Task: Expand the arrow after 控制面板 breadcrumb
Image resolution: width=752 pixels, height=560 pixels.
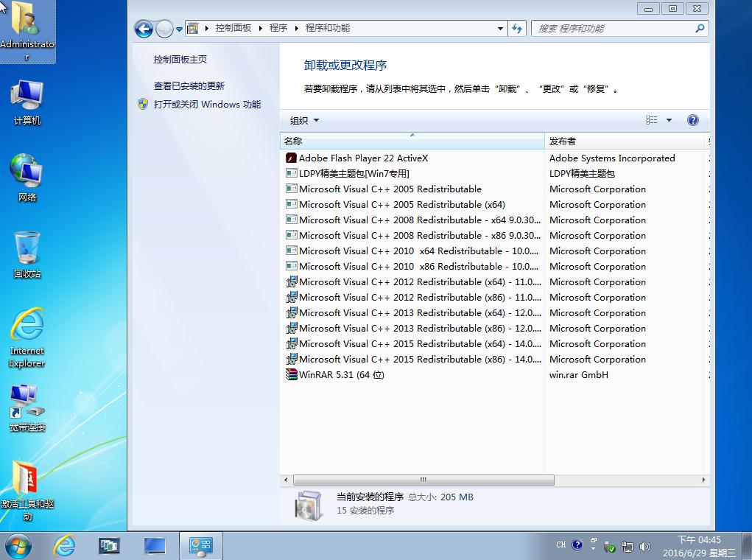Action: pos(261,28)
